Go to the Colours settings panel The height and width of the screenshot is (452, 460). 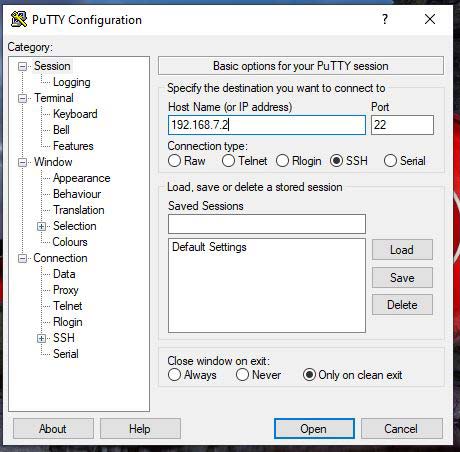pos(70,242)
